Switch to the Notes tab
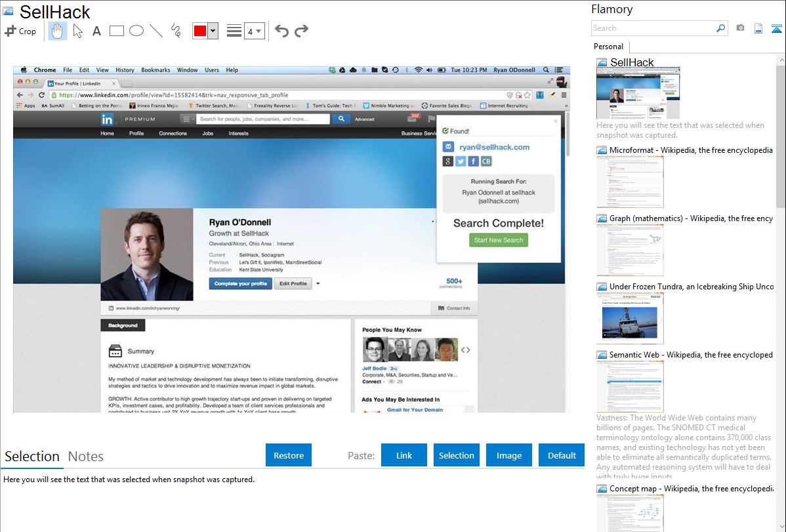The width and height of the screenshot is (786, 532). [x=86, y=457]
